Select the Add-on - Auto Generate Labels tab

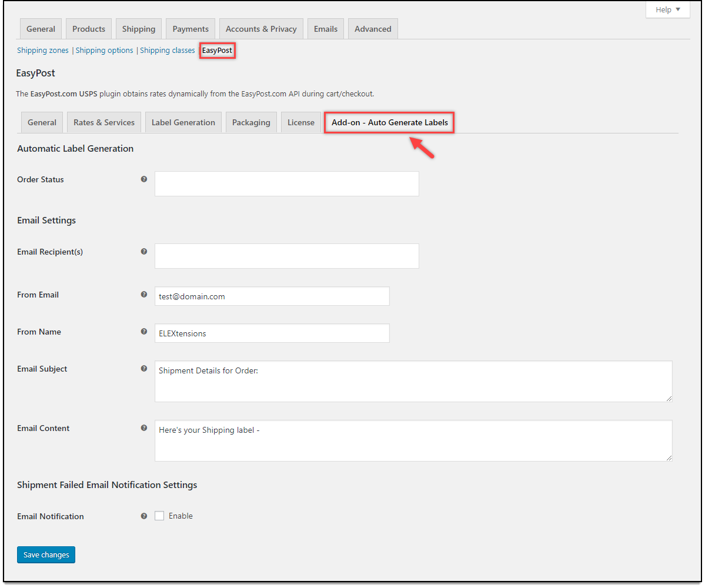[389, 122]
